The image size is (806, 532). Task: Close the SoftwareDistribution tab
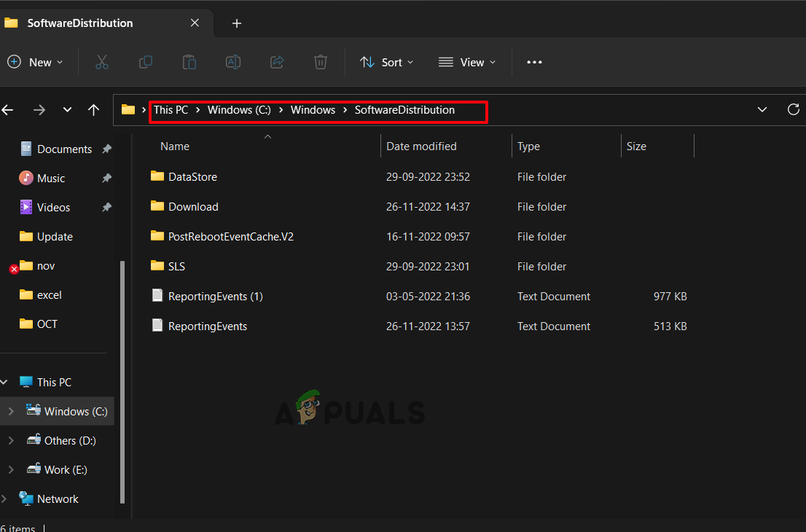pos(195,23)
